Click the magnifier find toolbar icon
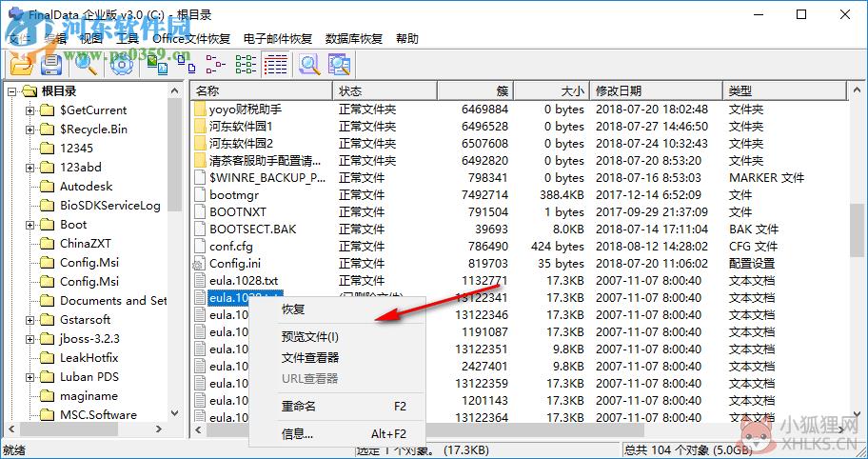The height and width of the screenshot is (459, 868). tap(87, 65)
